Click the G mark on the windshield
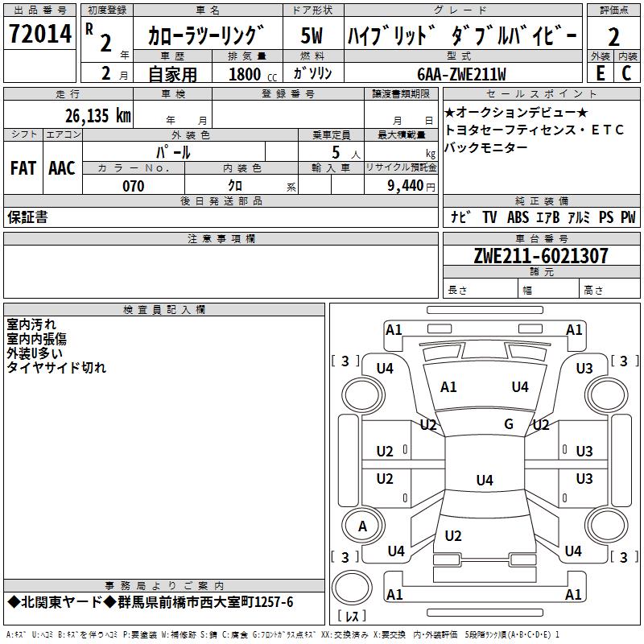The width and height of the screenshot is (644, 644). click(509, 423)
